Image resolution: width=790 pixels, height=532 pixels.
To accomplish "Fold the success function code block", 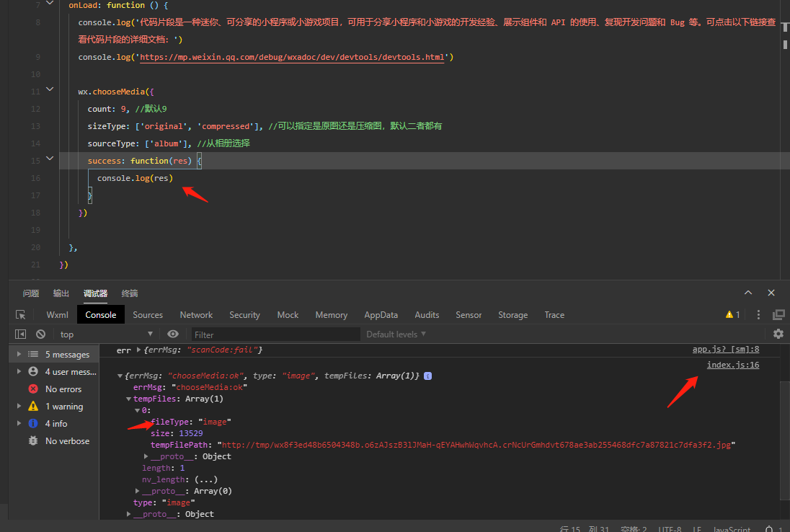I will [49, 158].
